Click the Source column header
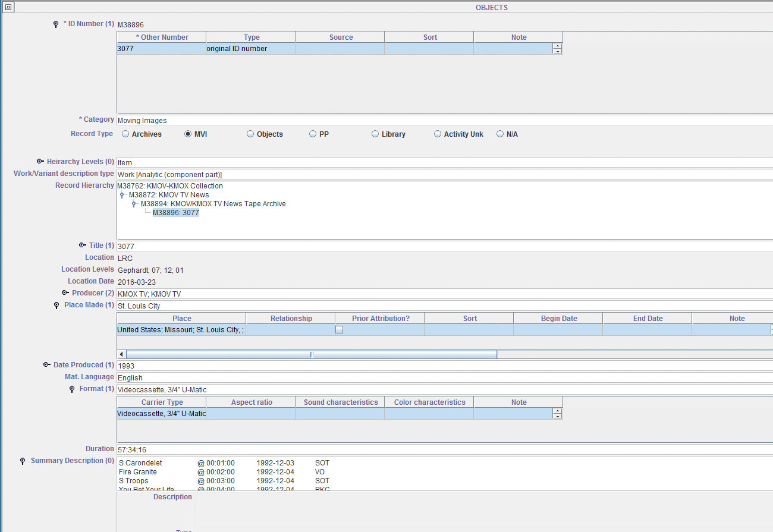773x532 pixels. [340, 37]
